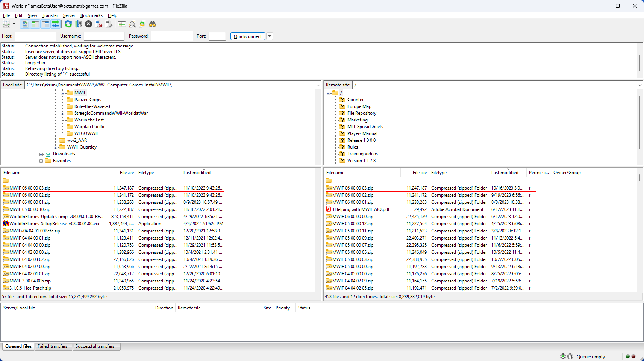Sort local files by Last modified column
Screen dimensions: 644x361
point(203,173)
